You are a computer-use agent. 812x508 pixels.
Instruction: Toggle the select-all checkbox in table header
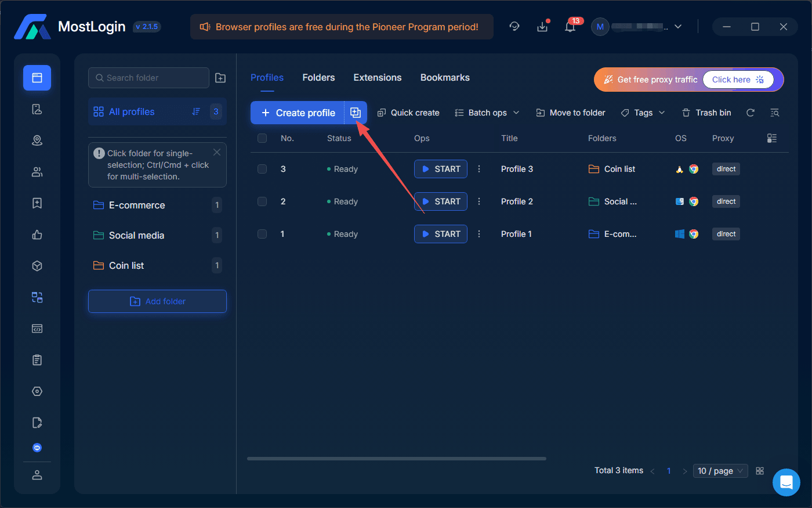click(262, 138)
